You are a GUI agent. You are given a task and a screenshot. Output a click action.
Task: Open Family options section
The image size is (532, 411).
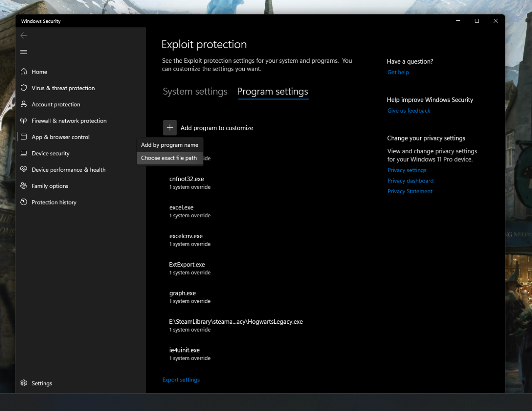click(50, 186)
